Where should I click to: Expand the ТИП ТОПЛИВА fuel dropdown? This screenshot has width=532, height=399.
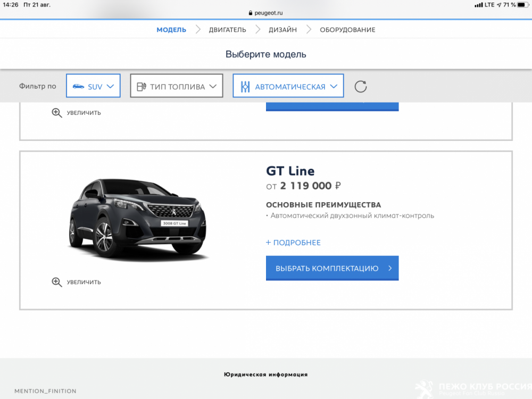click(x=177, y=86)
